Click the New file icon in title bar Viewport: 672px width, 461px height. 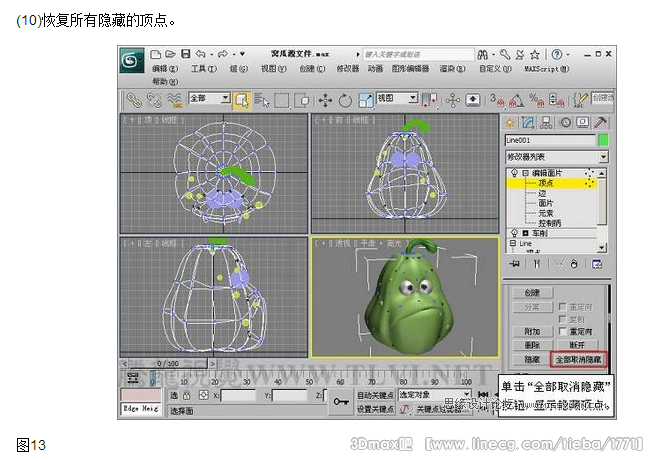coord(156,54)
